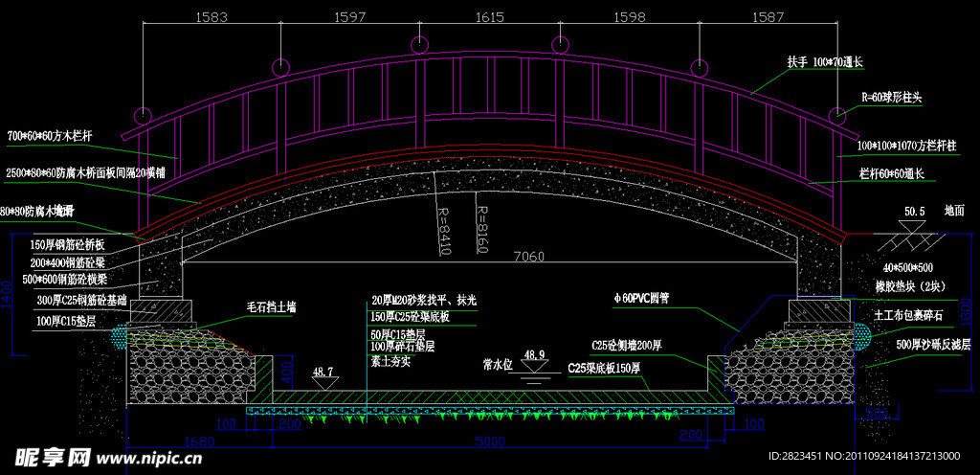Pick the blue '400' wall height dimension

(285, 373)
